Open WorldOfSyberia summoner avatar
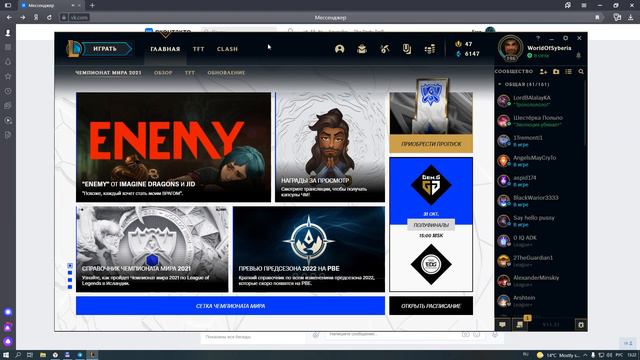This screenshot has height=360, width=640. pos(511,48)
